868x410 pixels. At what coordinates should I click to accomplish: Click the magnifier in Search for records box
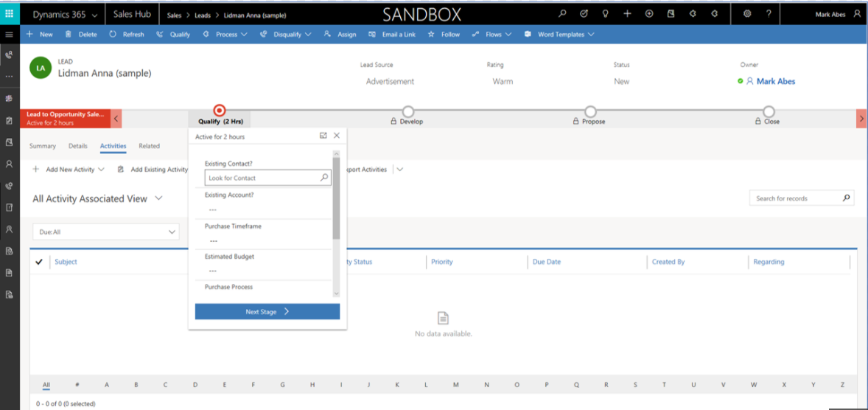click(x=846, y=198)
